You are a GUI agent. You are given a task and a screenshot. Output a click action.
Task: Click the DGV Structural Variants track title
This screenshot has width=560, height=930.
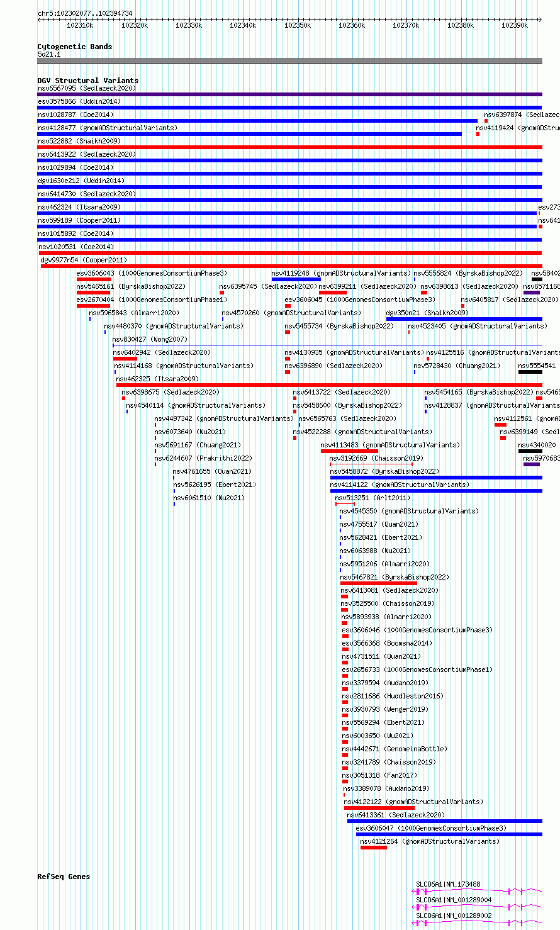(x=88, y=81)
